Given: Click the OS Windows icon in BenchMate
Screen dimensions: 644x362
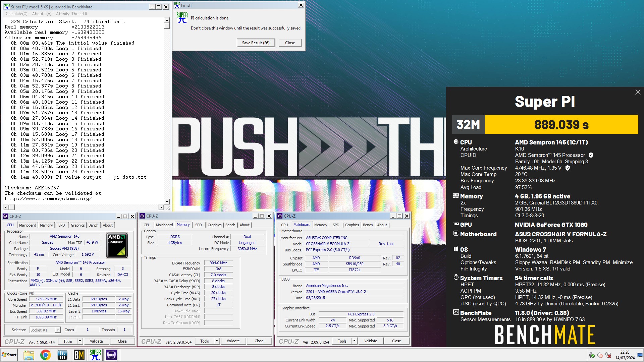Looking at the screenshot, I should click(456, 249).
